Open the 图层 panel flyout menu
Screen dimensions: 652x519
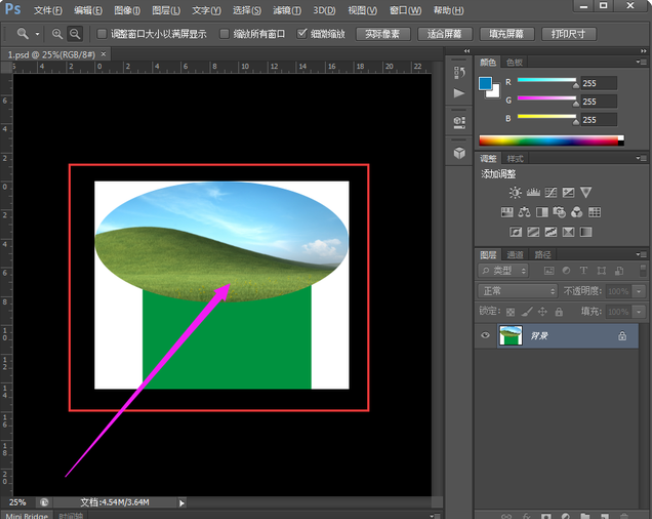click(x=641, y=254)
